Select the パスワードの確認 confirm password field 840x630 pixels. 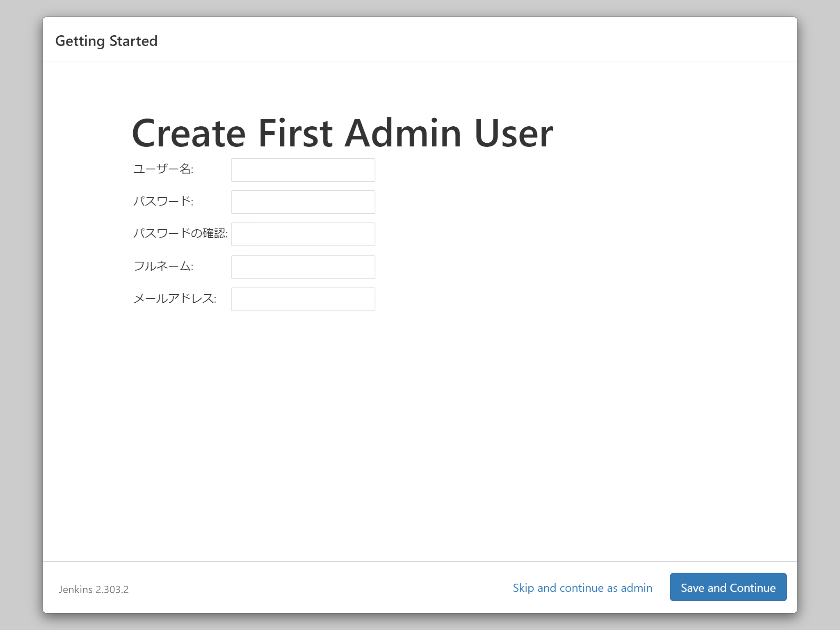[303, 234]
